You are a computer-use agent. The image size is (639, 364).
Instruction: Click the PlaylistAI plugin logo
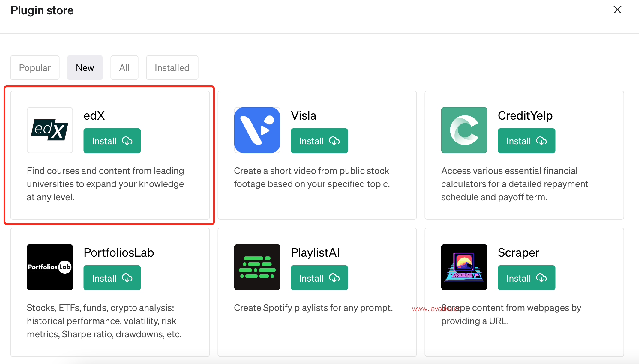[x=257, y=267]
